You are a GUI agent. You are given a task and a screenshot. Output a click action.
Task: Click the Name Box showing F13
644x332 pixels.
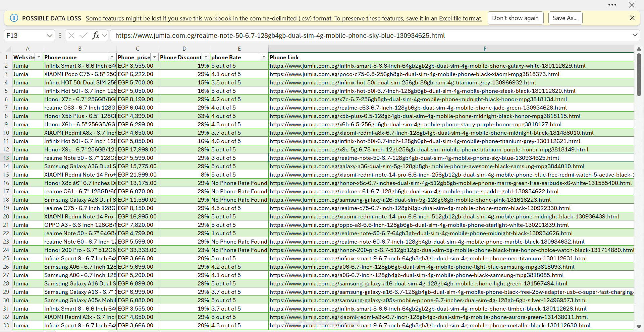point(24,36)
